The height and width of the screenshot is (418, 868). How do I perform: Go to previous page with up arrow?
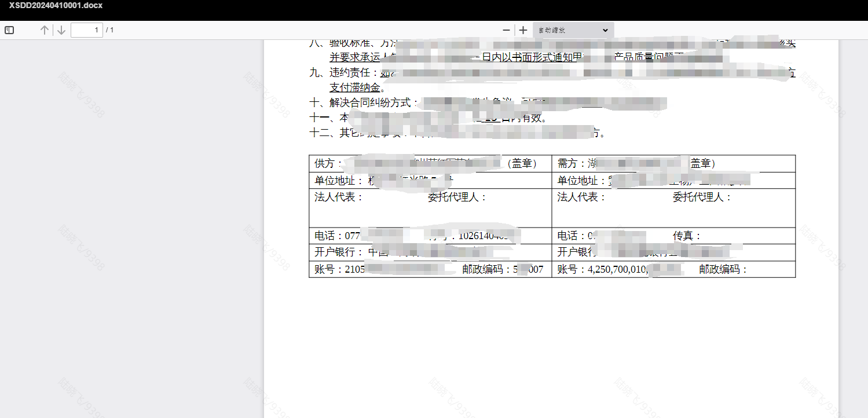(45, 30)
